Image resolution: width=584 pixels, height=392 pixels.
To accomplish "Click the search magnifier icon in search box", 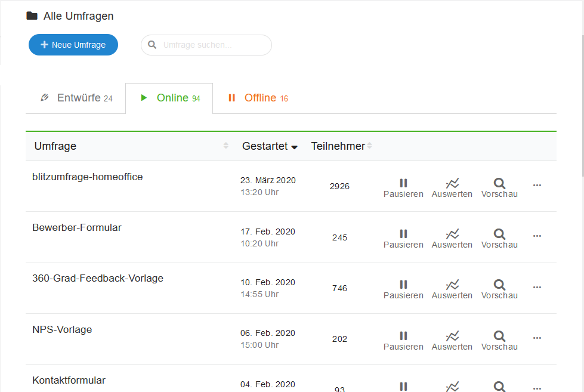I will pos(152,45).
